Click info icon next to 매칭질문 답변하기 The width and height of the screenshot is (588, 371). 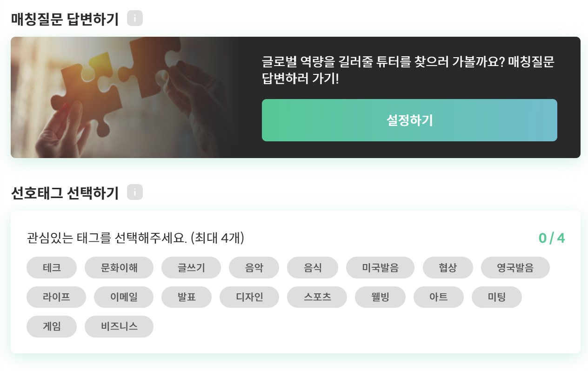[x=135, y=19]
